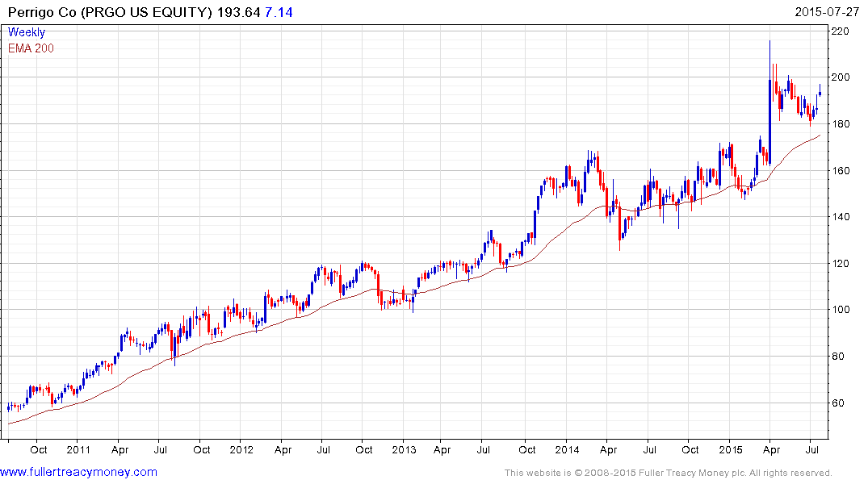Click the copyright notice text at the bottom

[x=669, y=473]
